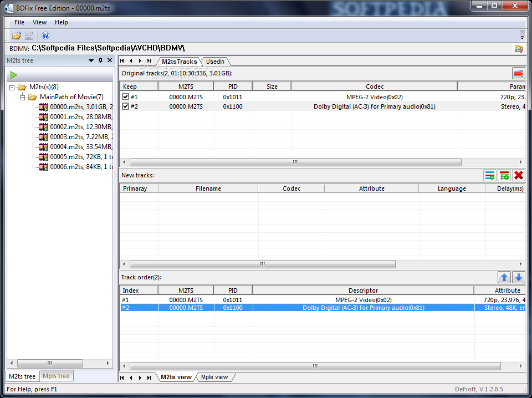Click the Keep column header
This screenshot has width=532, height=398.
pyautogui.click(x=139, y=86)
